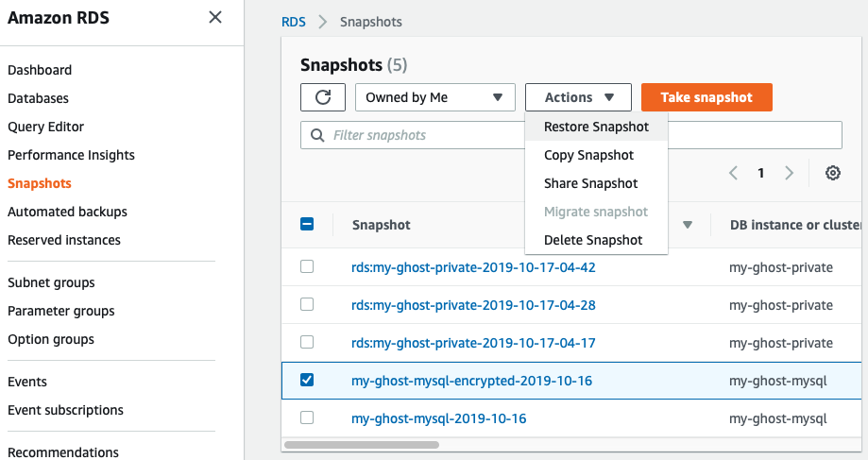Check rds:my-ghost-private-2019-10-17-04-42 checkbox

[x=307, y=266]
